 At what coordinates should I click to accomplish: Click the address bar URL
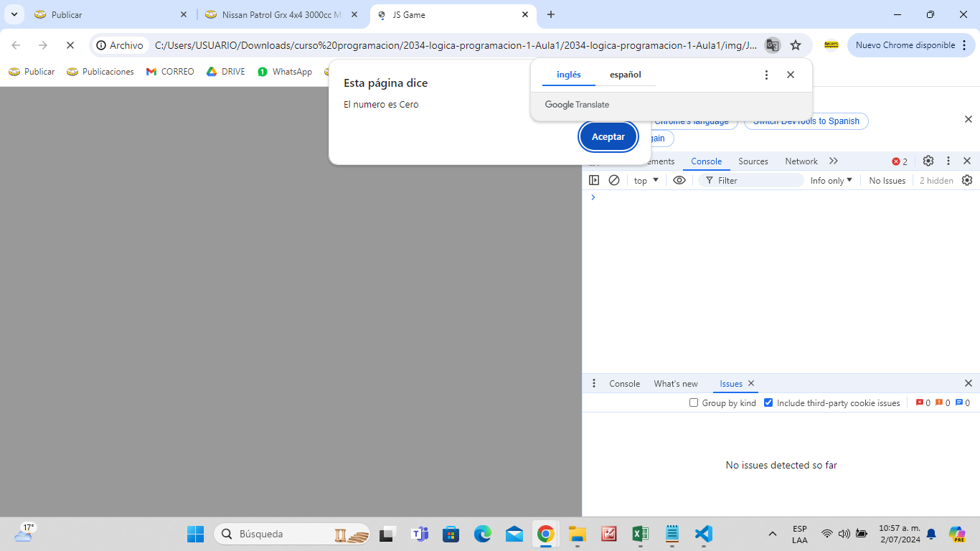point(456,45)
